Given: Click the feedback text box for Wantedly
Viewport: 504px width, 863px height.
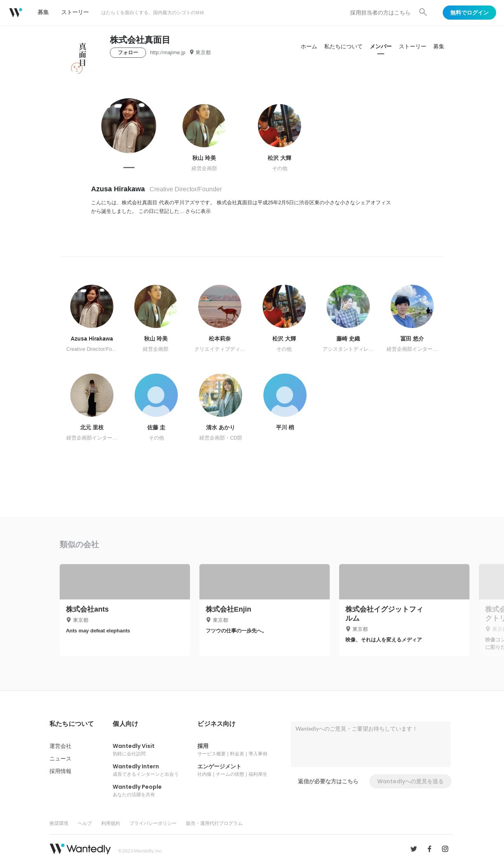Looking at the screenshot, I should click(371, 744).
